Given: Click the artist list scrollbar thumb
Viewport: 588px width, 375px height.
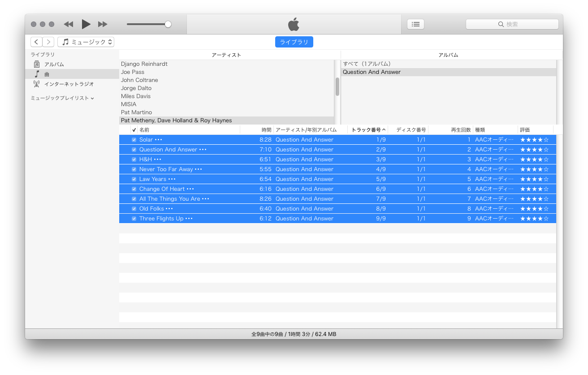Looking at the screenshot, I should click(x=337, y=86).
